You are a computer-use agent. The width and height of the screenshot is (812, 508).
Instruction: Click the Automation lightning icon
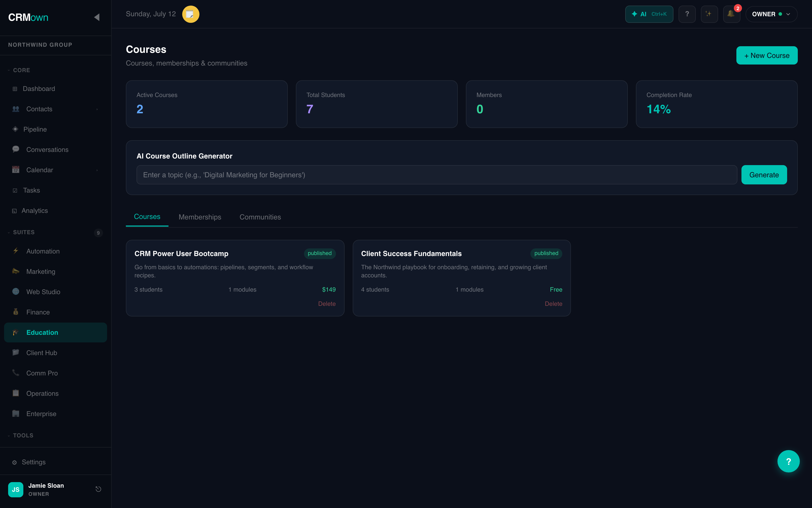point(16,251)
